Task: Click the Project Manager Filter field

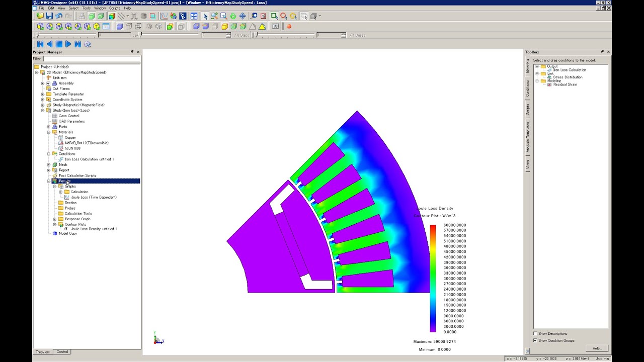Action: click(92, 59)
